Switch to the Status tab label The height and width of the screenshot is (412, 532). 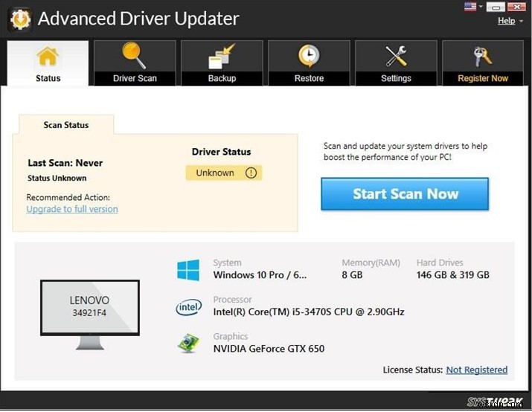click(x=48, y=78)
